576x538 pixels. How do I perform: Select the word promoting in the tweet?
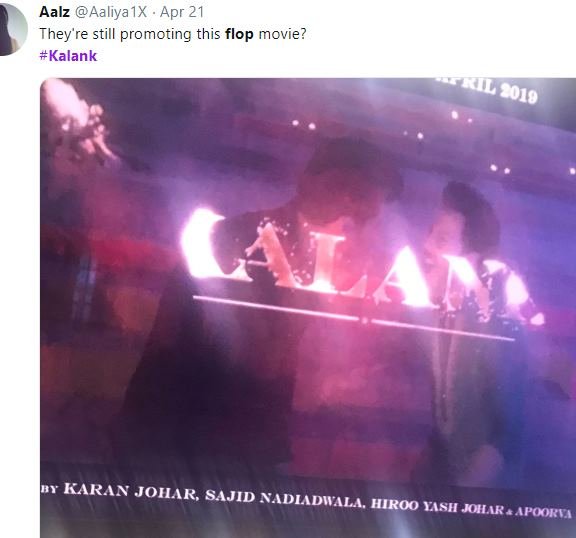point(155,34)
